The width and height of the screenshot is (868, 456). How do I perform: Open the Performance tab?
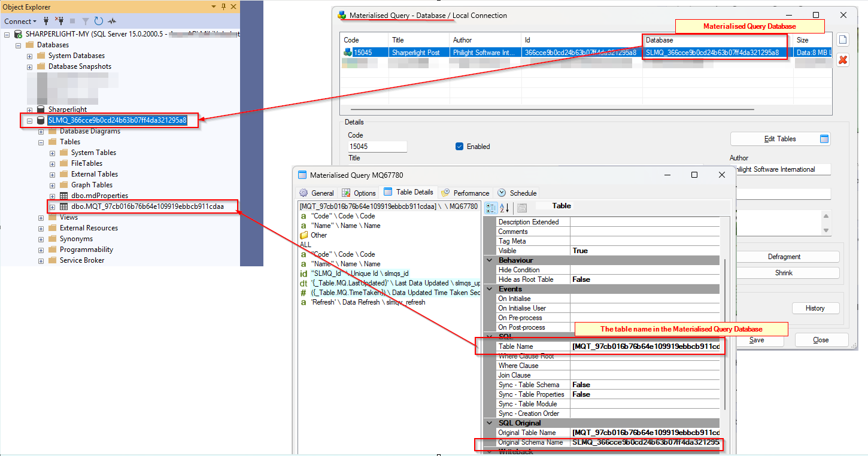click(x=465, y=193)
